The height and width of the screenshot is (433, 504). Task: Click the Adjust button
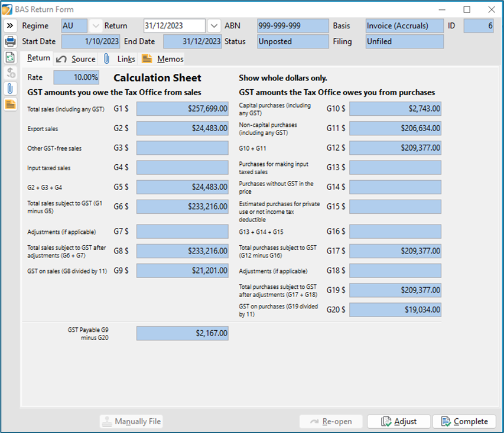(399, 421)
